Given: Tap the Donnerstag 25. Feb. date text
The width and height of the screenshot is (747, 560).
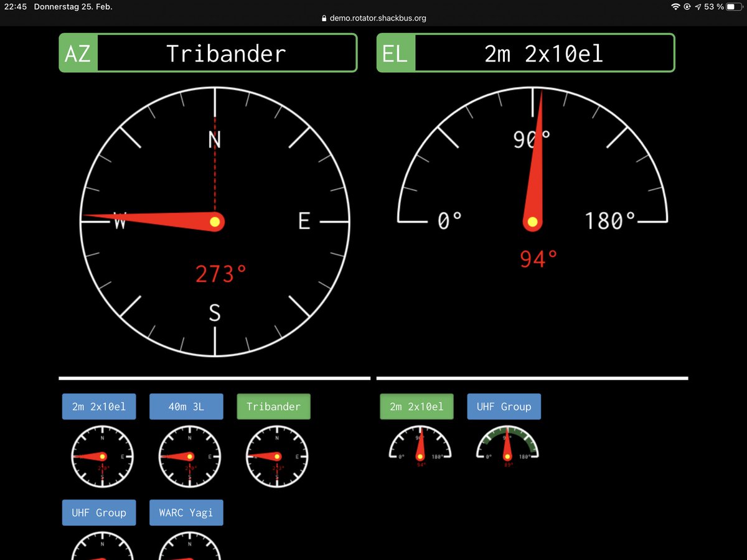Looking at the screenshot, I should click(x=73, y=6).
